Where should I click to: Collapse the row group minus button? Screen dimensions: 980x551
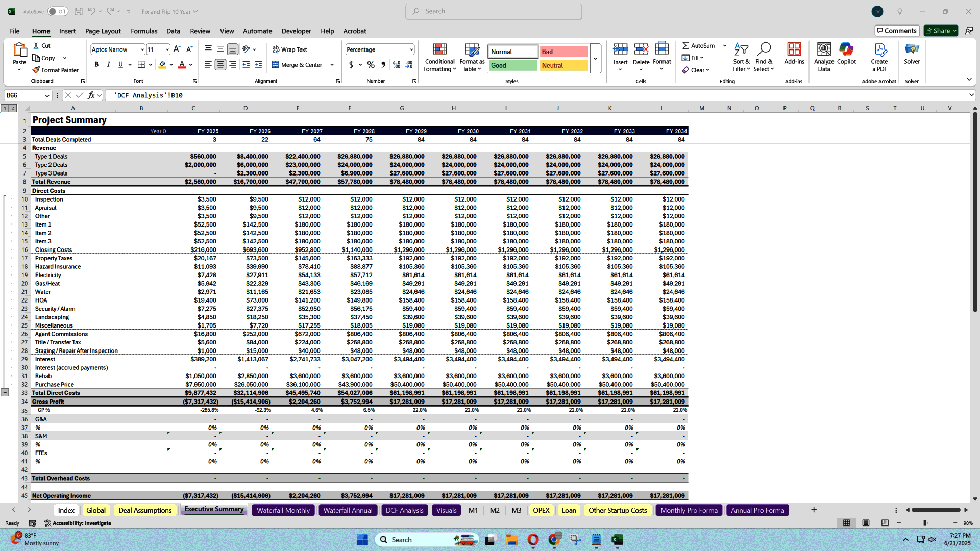tap(5, 392)
